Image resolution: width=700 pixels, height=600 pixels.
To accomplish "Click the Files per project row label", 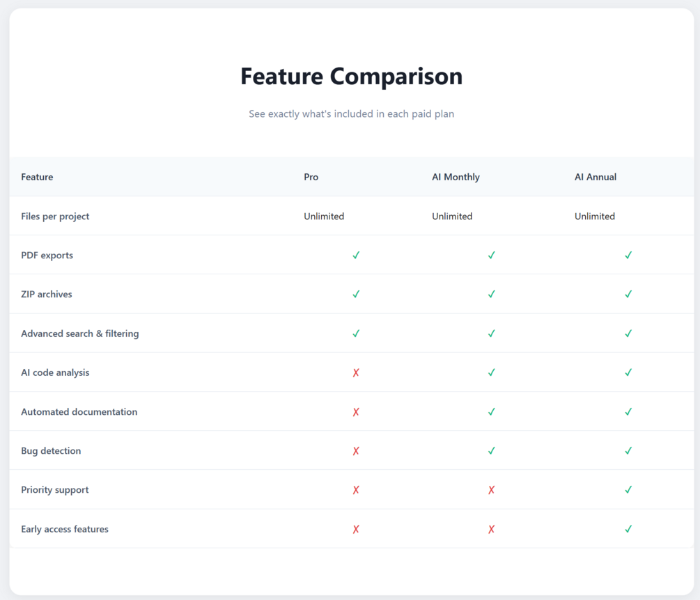I will [55, 216].
